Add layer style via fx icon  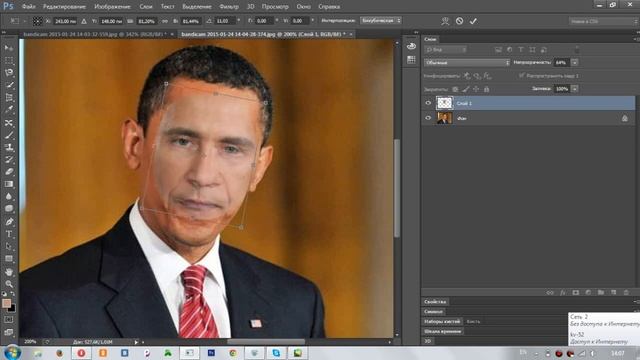(x=563, y=293)
